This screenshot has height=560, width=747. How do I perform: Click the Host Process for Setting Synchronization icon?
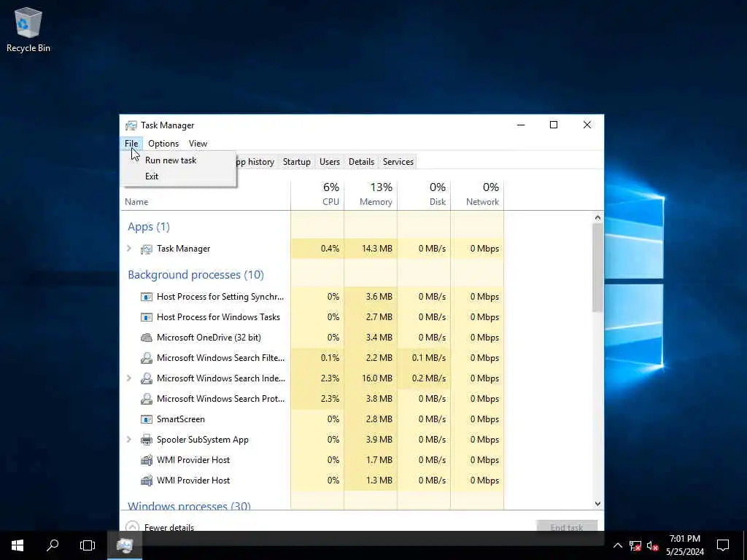pyautogui.click(x=146, y=297)
